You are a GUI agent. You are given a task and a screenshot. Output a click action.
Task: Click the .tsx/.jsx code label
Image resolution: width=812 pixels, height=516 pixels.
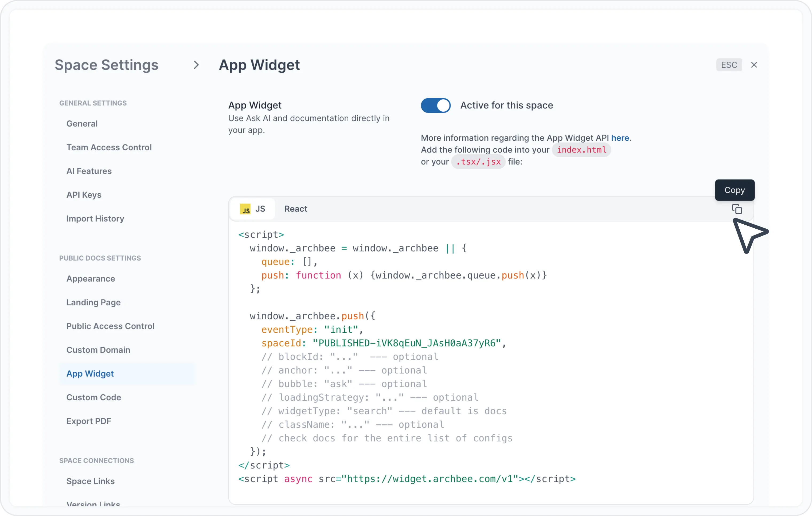[x=478, y=162]
